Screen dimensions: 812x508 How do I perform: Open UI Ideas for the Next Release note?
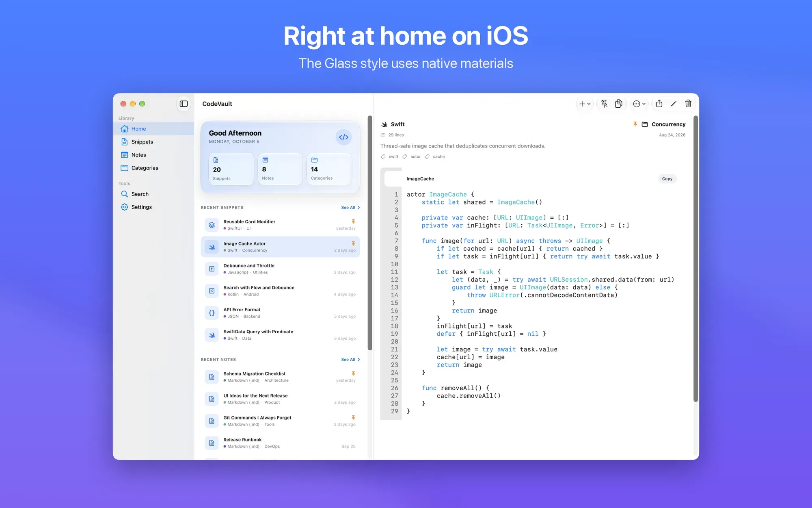click(280, 399)
